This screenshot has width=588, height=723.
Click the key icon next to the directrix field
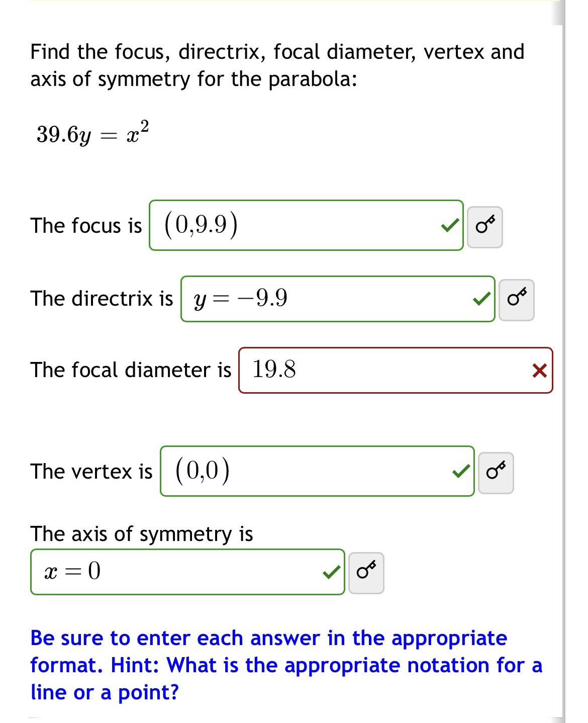pyautogui.click(x=516, y=299)
